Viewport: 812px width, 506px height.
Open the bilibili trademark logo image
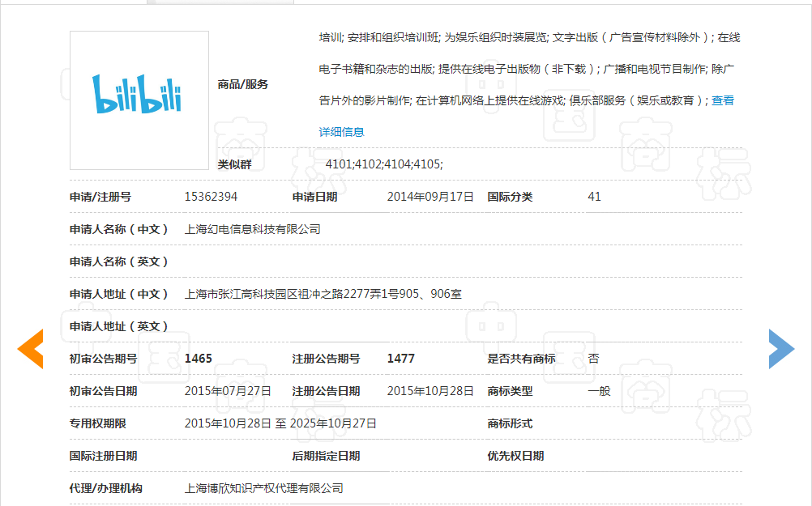(139, 100)
